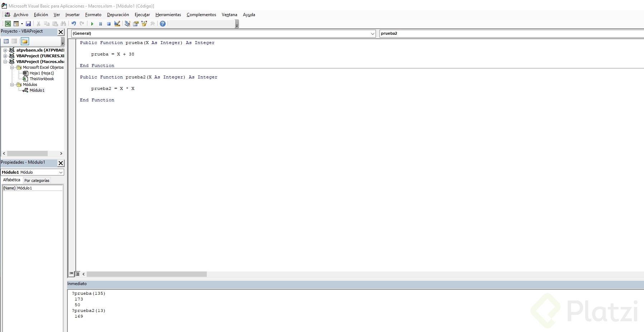The height and width of the screenshot is (332, 644).
Task: Click the Redo arrow icon
Action: pos(82,24)
